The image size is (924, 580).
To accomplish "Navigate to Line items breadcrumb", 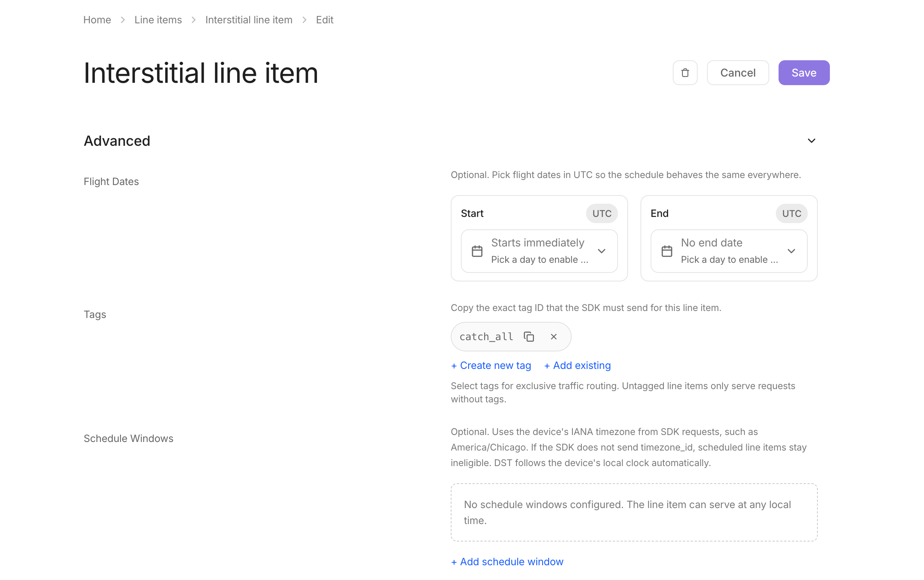I will point(158,20).
